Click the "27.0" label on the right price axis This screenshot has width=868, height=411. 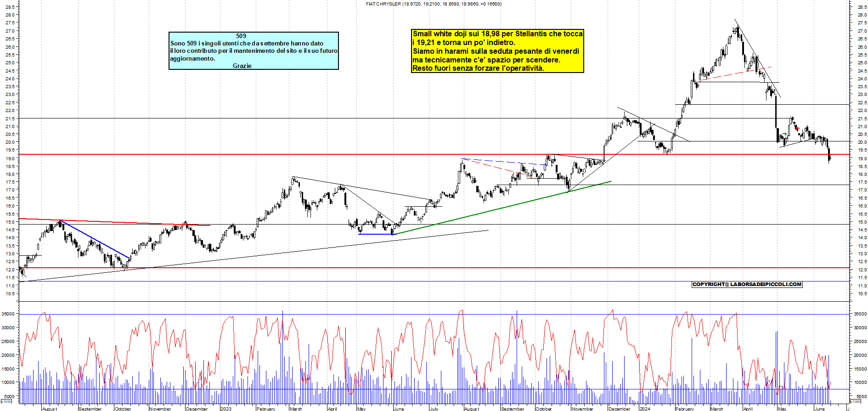tap(862, 31)
